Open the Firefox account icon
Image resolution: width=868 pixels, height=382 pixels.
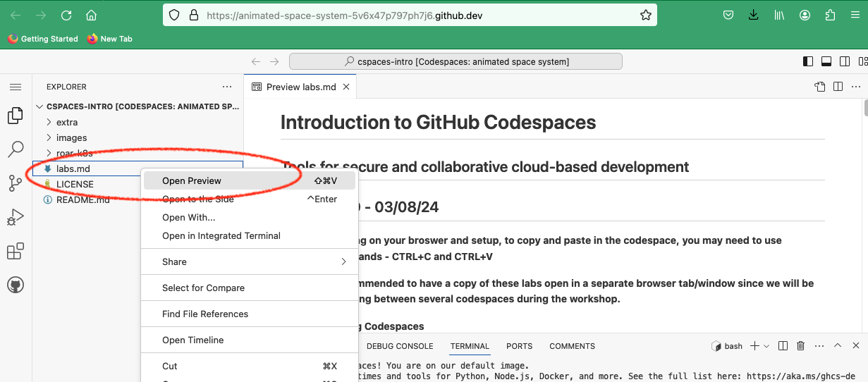click(805, 15)
